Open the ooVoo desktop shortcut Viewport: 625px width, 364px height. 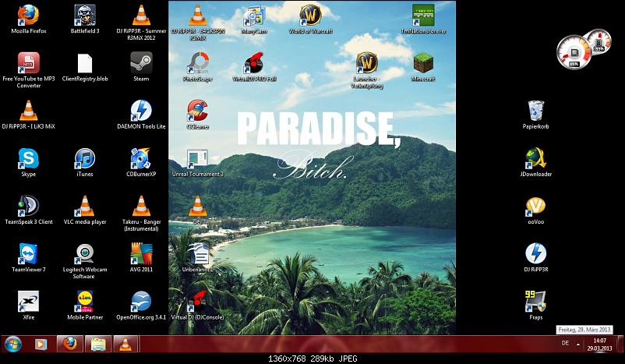point(535,207)
